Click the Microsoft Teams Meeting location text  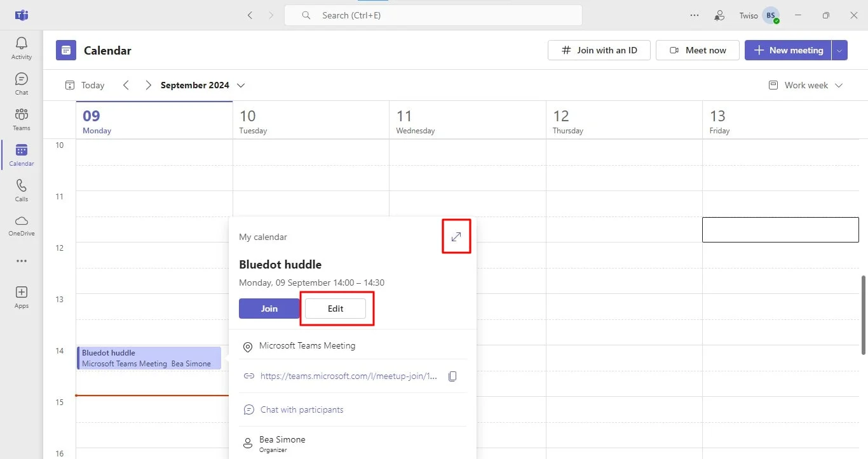point(307,346)
